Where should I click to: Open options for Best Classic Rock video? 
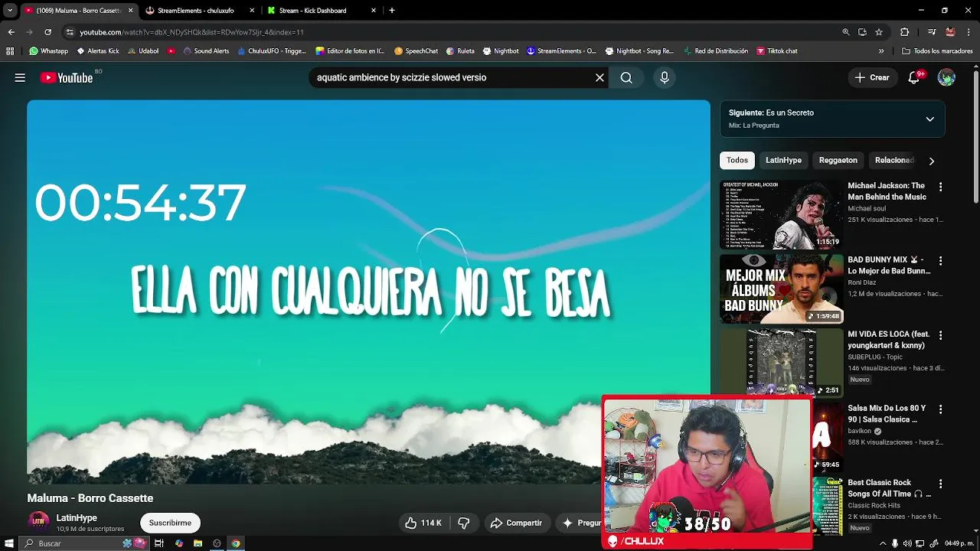coord(940,484)
